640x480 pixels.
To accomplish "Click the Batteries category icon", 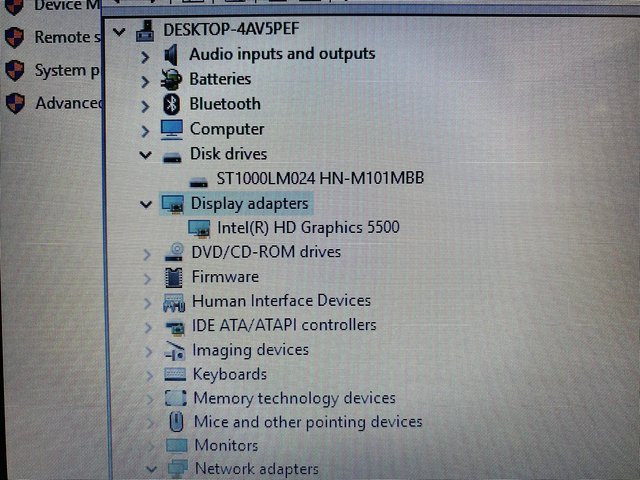I will (171, 80).
